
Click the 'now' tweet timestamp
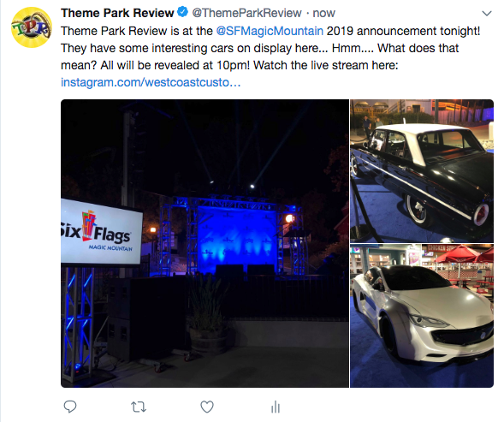click(324, 13)
